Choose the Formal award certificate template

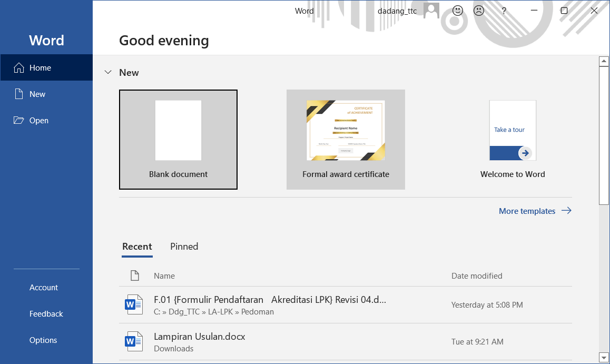346,139
